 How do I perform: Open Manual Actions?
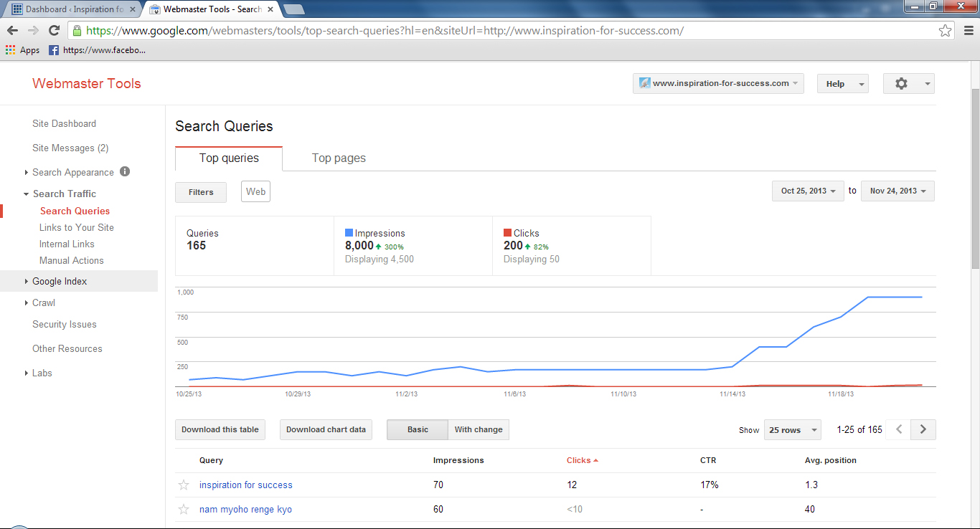pyautogui.click(x=71, y=260)
